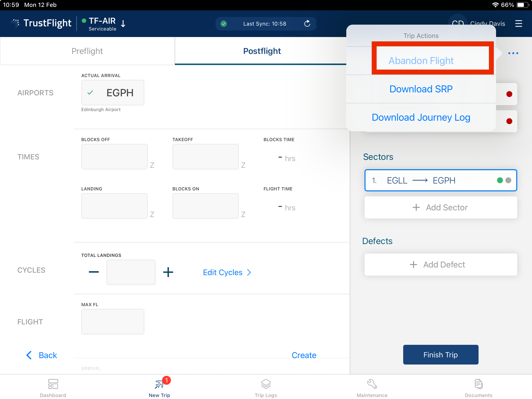The height and width of the screenshot is (399, 532).
Task: Choose Abandon Flight from Trip Actions
Action: [421, 61]
